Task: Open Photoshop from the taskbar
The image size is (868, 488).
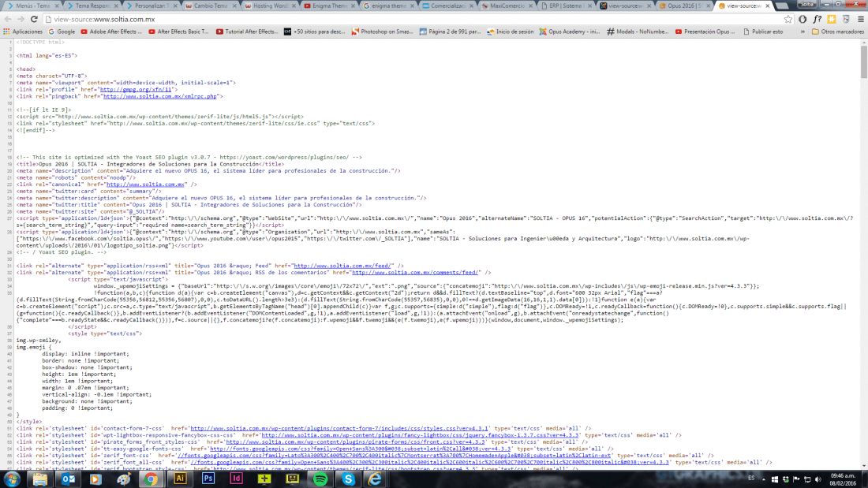Action: (x=208, y=479)
